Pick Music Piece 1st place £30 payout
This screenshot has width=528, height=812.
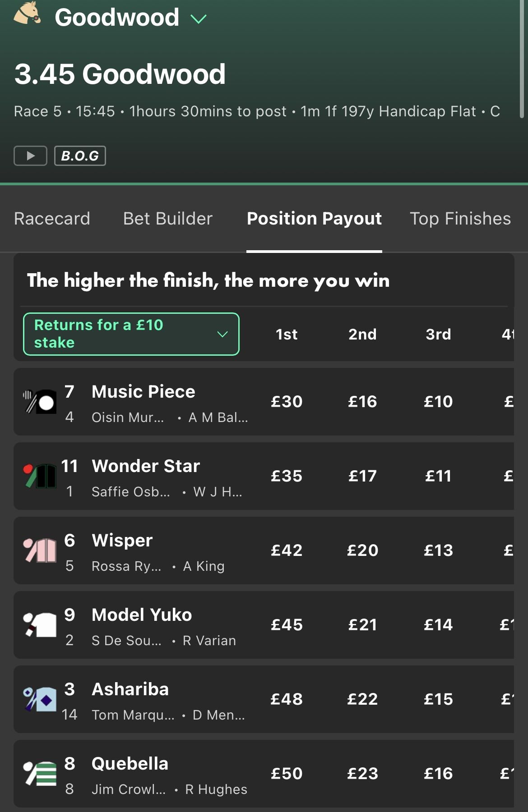point(287,401)
